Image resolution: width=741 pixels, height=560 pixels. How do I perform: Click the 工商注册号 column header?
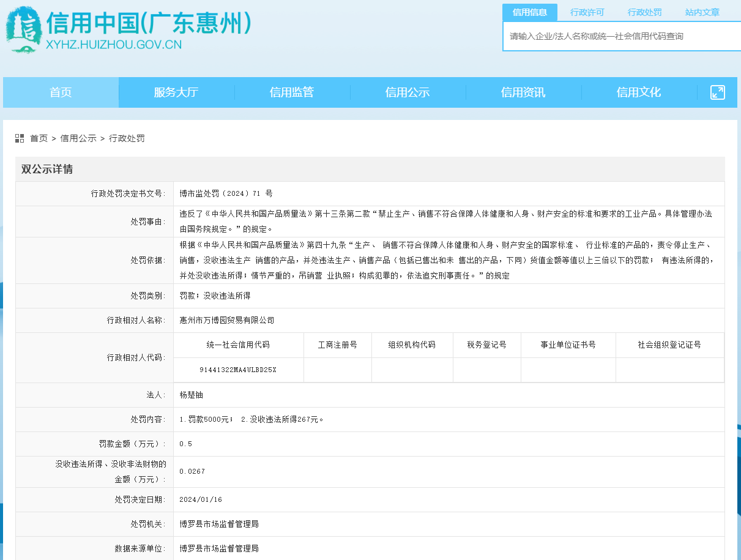tap(337, 345)
